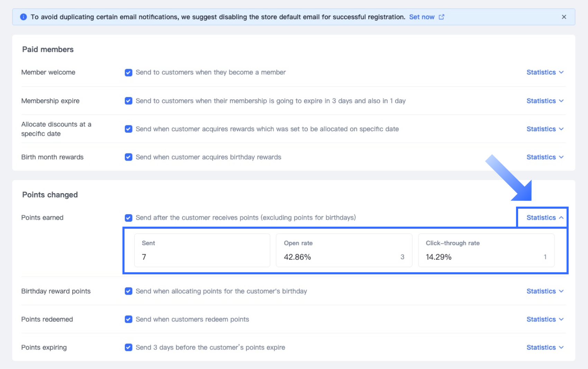
Task: Click the external link icon beside Set now
Action: click(441, 17)
